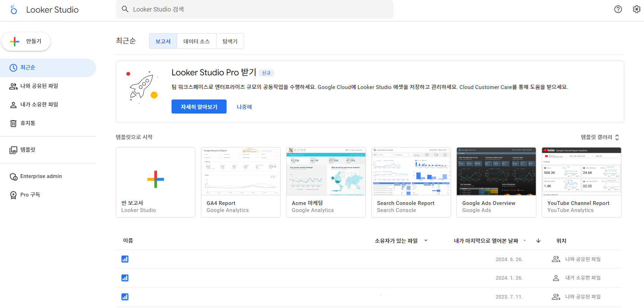Viewport: 644px width, 308px height.
Task: Click the multicolor plus icon in 만들기
Action: (15, 41)
